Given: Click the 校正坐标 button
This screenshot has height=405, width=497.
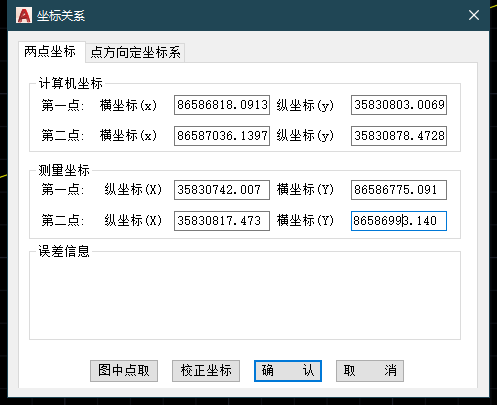Looking at the screenshot, I should tap(206, 371).
